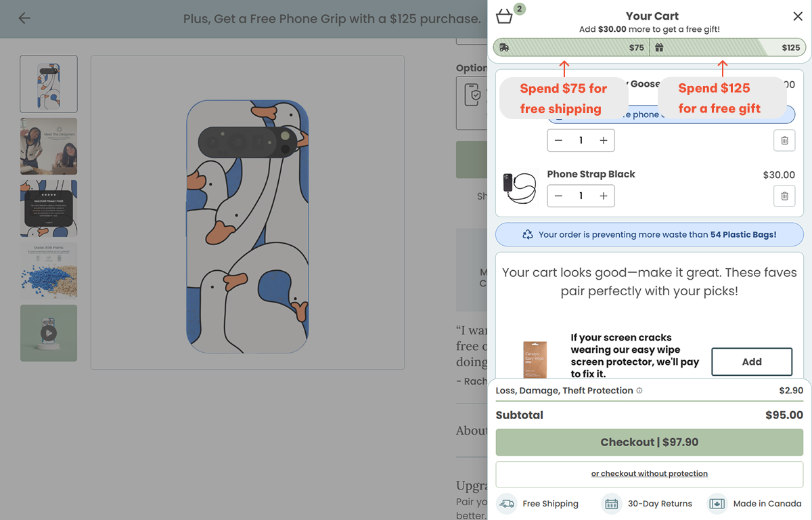The height and width of the screenshot is (520, 812).
Task: Open the Meet The Designers thumbnail
Action: 49,146
